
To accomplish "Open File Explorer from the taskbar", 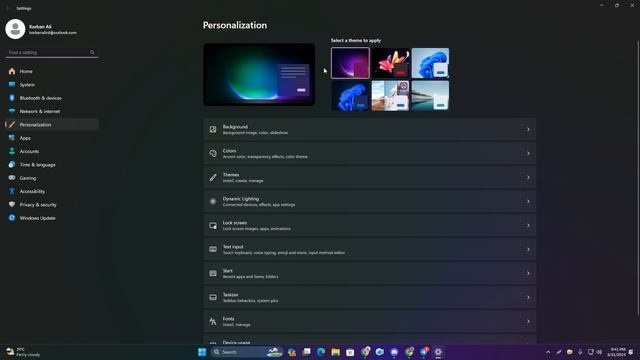I will click(x=336, y=352).
